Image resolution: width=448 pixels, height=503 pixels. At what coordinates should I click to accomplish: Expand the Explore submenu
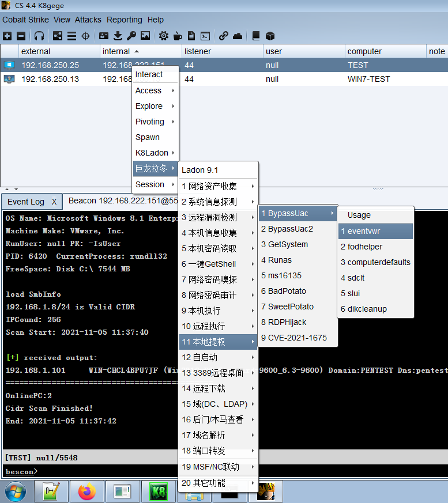(156, 106)
